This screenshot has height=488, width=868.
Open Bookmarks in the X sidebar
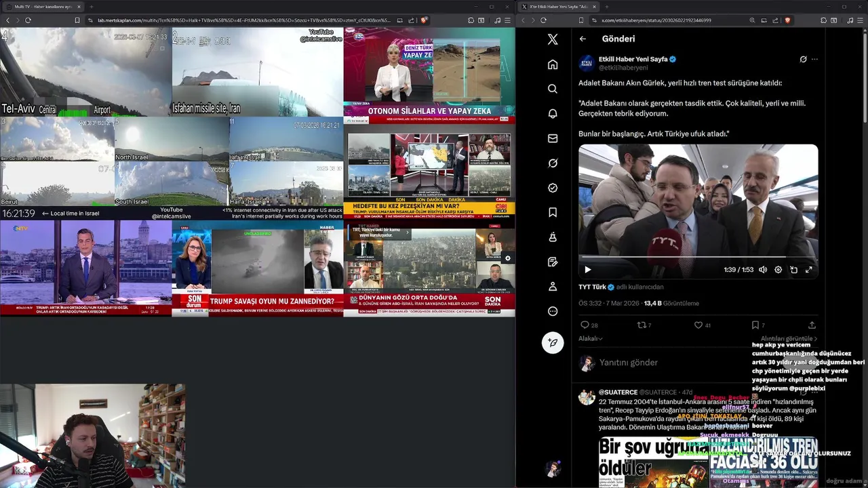pos(553,213)
